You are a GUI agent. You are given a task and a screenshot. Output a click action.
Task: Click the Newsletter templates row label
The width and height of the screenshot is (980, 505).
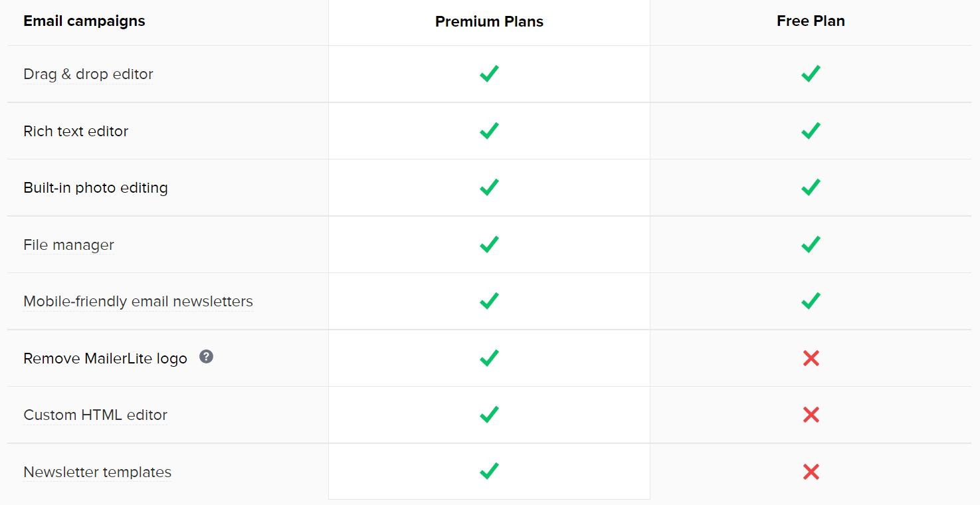pos(97,472)
